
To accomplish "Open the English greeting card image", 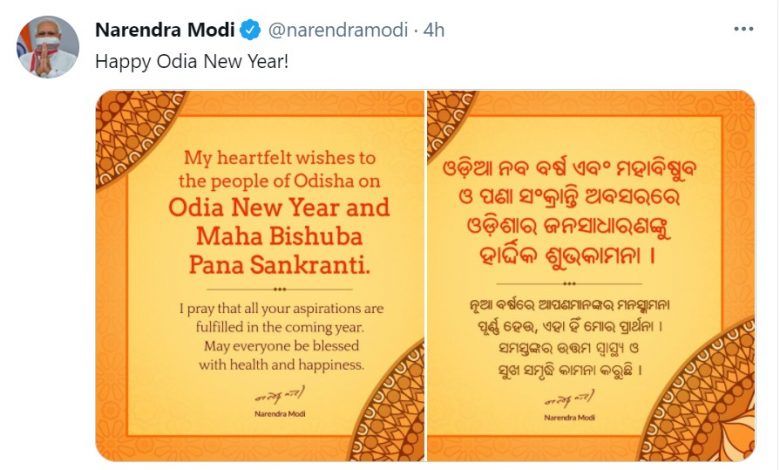I will coord(260,276).
